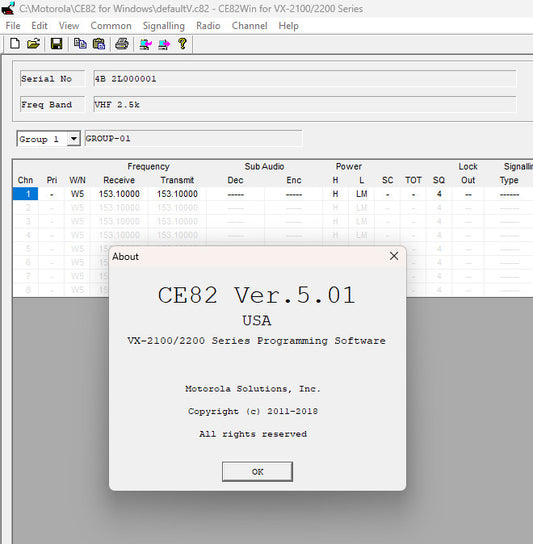Open the Help menu
This screenshot has height=544, width=533.
point(288,26)
